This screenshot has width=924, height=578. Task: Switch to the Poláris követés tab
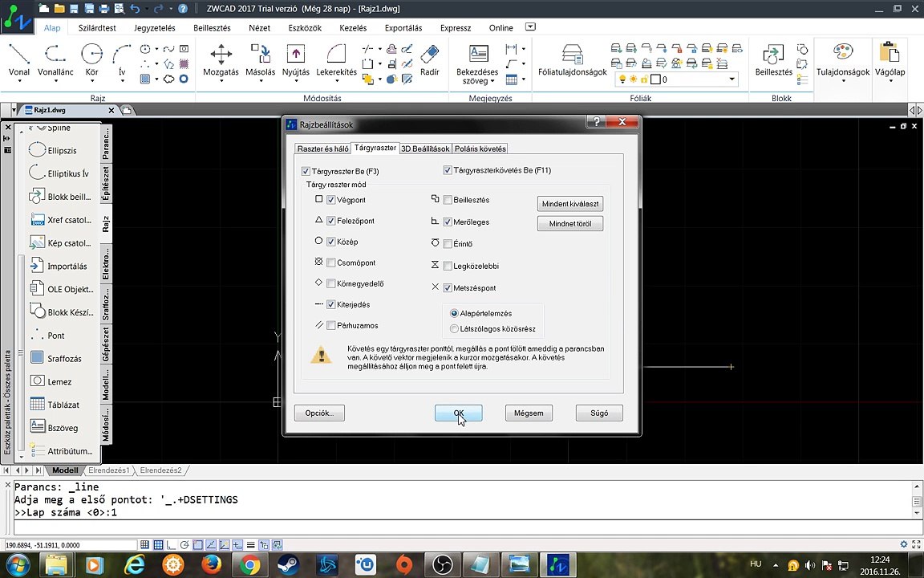(480, 149)
